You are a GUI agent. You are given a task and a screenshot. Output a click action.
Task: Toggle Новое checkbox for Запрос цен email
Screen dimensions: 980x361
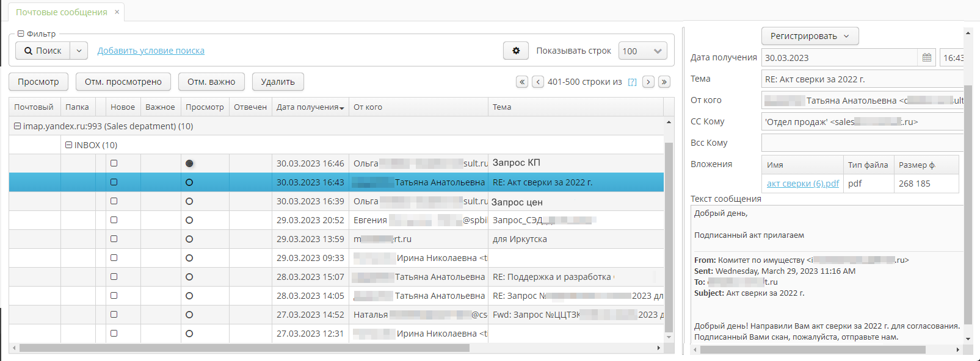[114, 201]
